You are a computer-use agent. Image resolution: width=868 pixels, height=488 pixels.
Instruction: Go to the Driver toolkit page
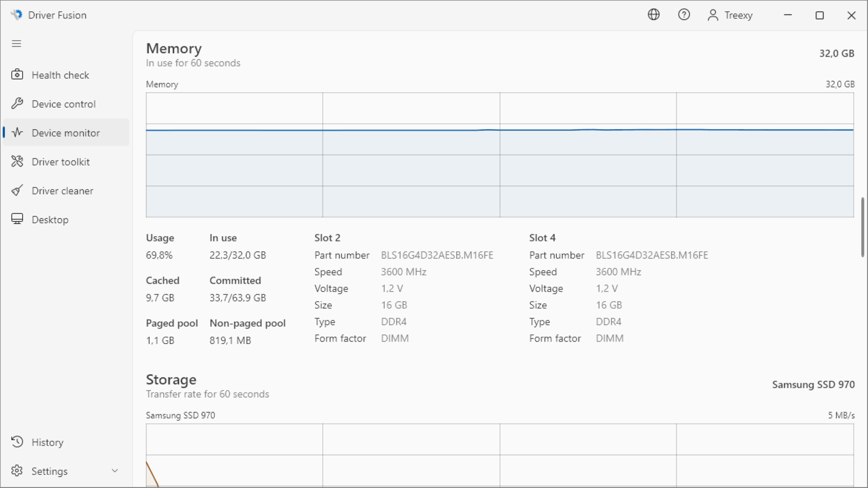[x=61, y=162]
